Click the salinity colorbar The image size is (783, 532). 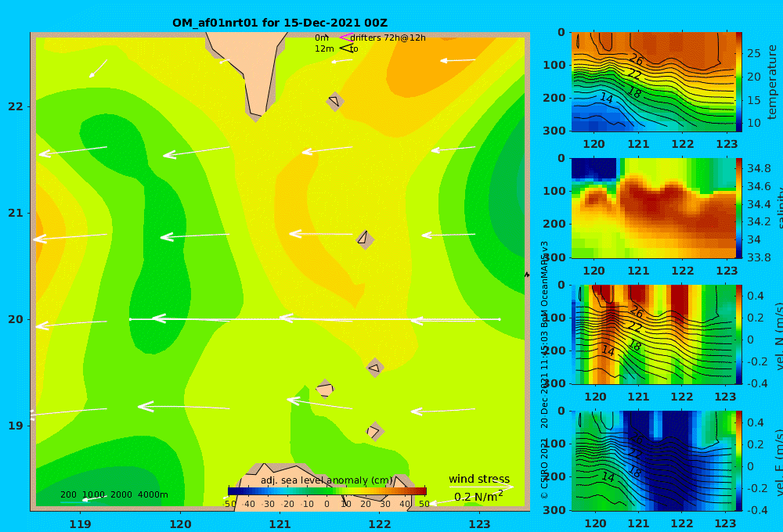(739, 208)
